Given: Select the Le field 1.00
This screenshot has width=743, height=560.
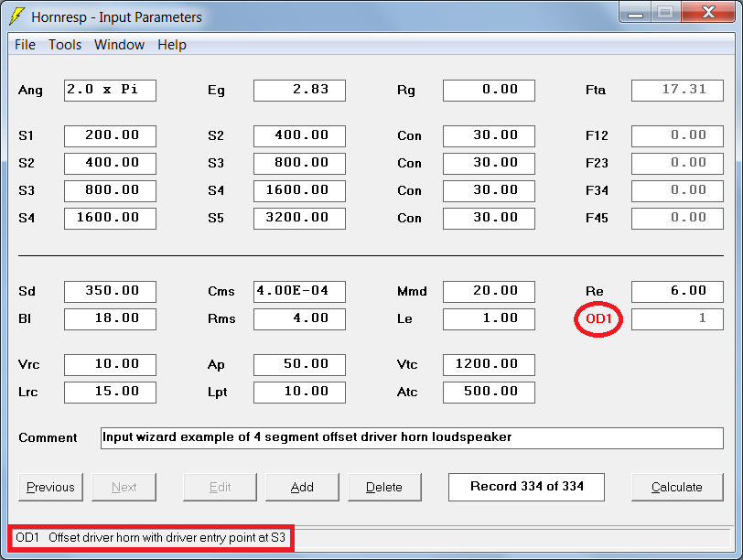Looking at the screenshot, I should (x=489, y=318).
